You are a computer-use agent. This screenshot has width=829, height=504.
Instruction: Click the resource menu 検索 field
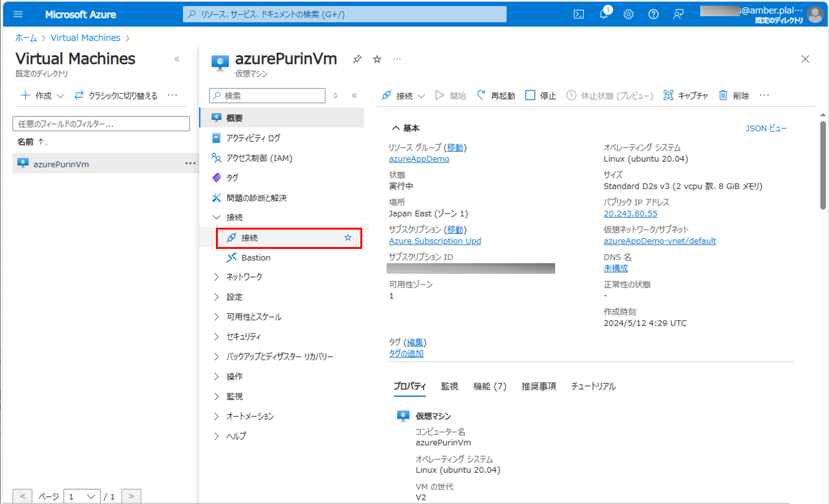coord(267,96)
